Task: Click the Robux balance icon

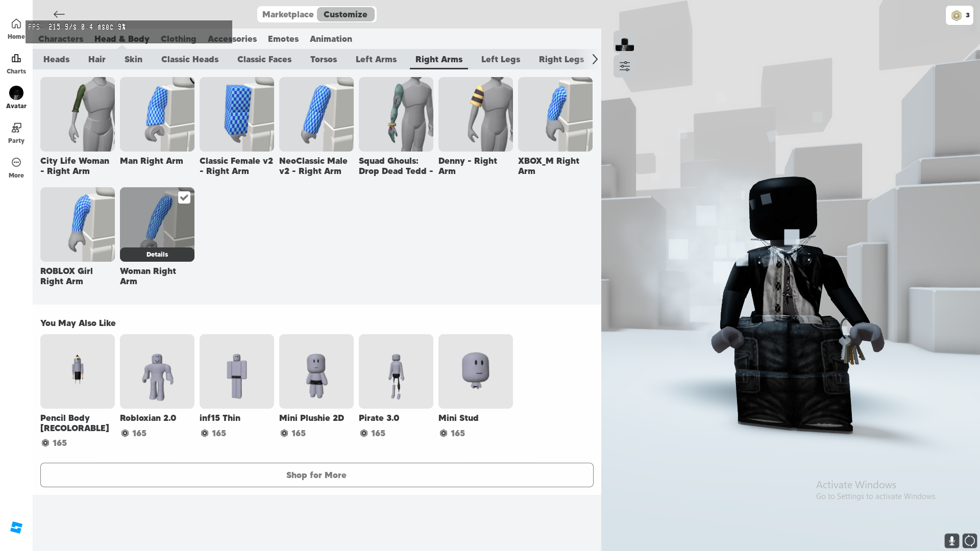Action: [x=957, y=15]
